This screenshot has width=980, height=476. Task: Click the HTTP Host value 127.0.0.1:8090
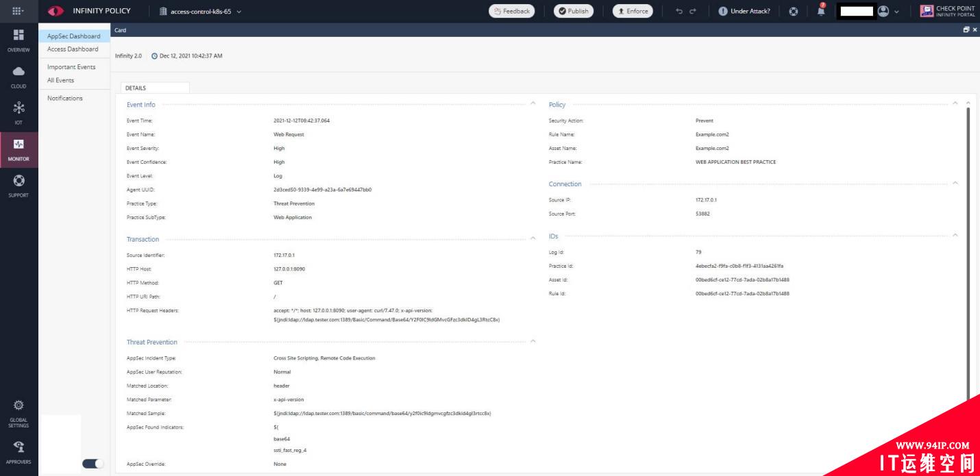[289, 269]
